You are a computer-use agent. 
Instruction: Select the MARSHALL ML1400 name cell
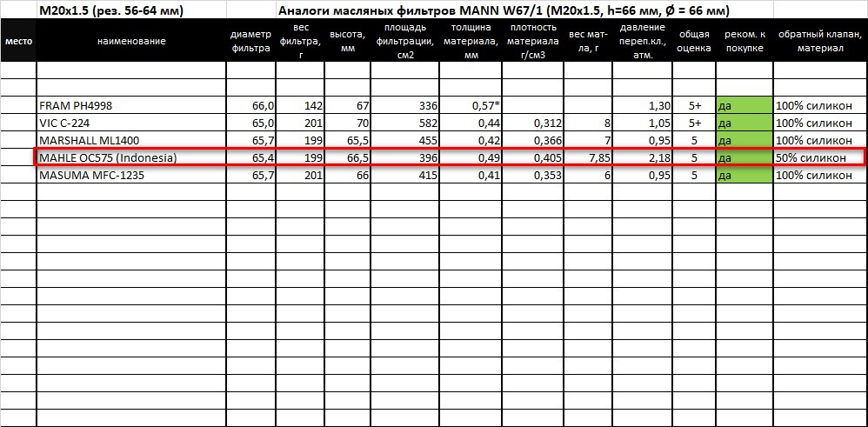[x=131, y=140]
